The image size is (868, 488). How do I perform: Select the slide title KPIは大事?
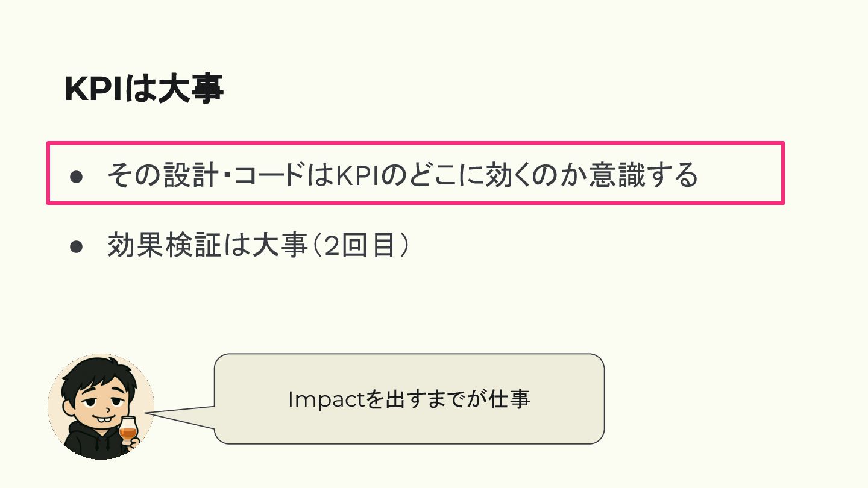tap(144, 90)
